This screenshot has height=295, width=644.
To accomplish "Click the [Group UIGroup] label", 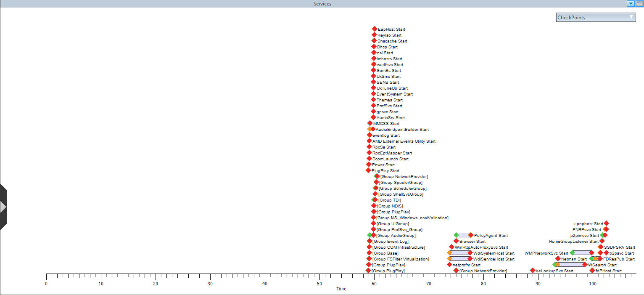I will tap(393, 224).
